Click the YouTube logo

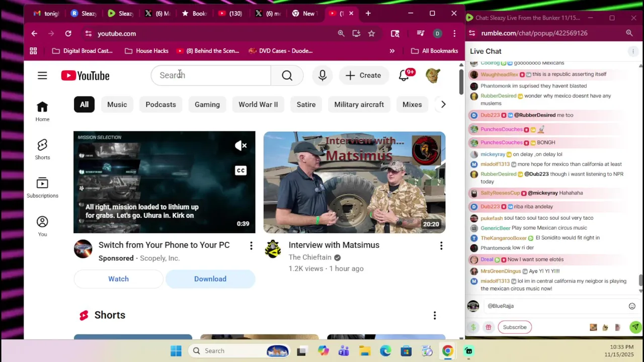coord(85,75)
